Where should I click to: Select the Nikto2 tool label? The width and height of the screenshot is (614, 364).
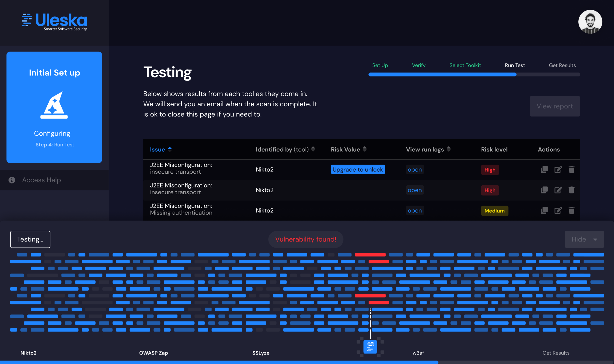[x=28, y=353]
